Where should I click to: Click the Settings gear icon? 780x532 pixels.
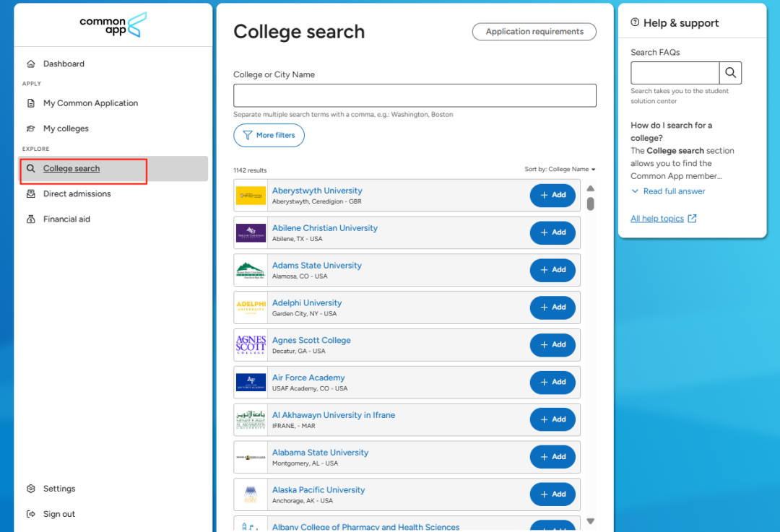pos(30,489)
